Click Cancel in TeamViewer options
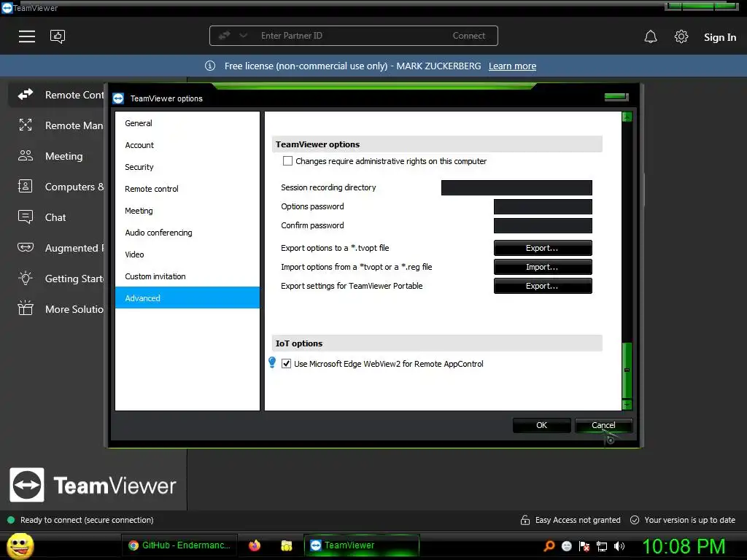 click(603, 425)
